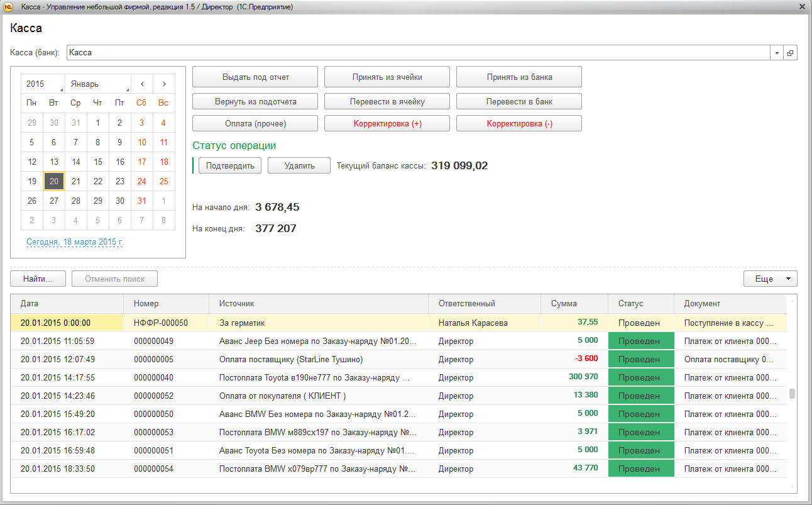Viewport: 812px width, 505px height.
Task: Click the 43 770 amount cell
Action: pyautogui.click(x=574, y=469)
